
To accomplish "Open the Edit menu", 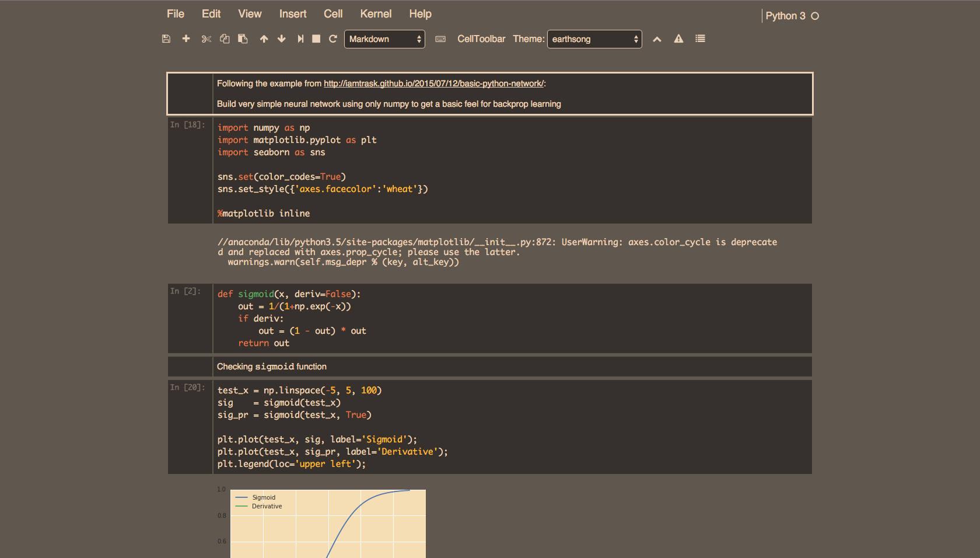I will pos(211,14).
